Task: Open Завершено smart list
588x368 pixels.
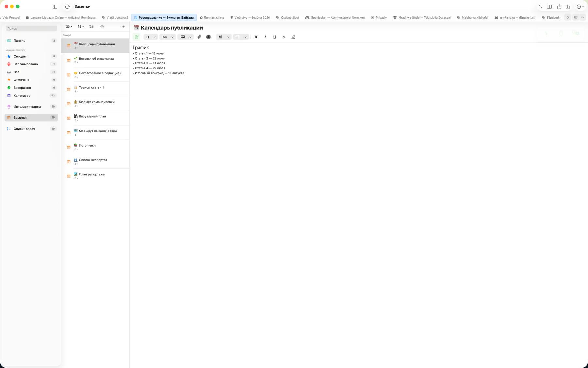Action: [x=31, y=88]
